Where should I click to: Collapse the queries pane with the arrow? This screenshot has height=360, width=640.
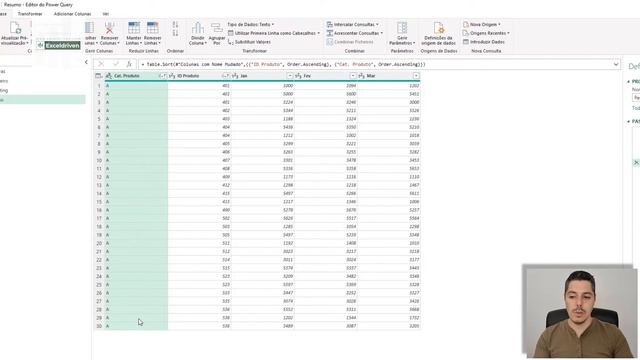86,62
